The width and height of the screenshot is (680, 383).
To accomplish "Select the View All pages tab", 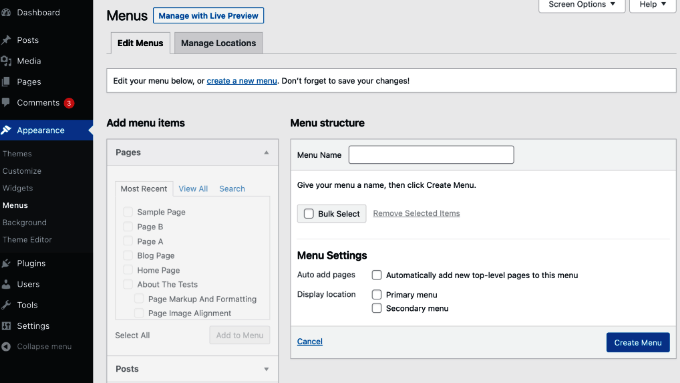I will (193, 189).
